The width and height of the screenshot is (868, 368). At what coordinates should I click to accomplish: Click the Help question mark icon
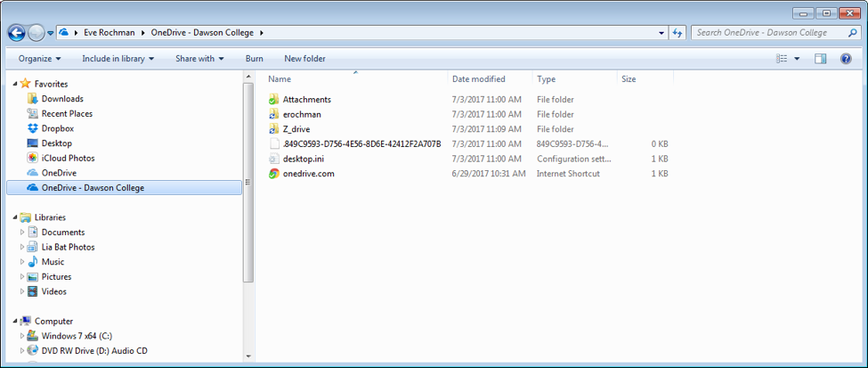[846, 58]
